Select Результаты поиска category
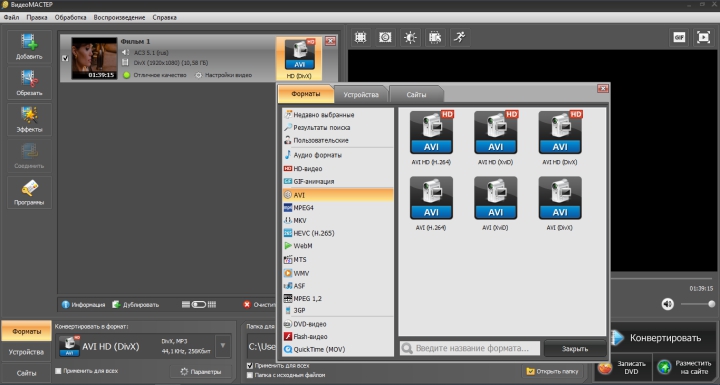 coord(338,128)
